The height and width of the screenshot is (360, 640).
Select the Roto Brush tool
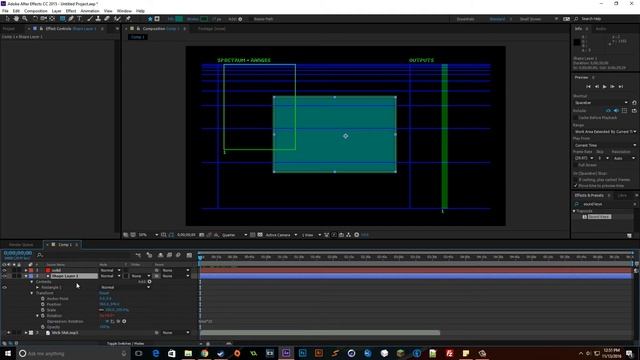[118, 19]
